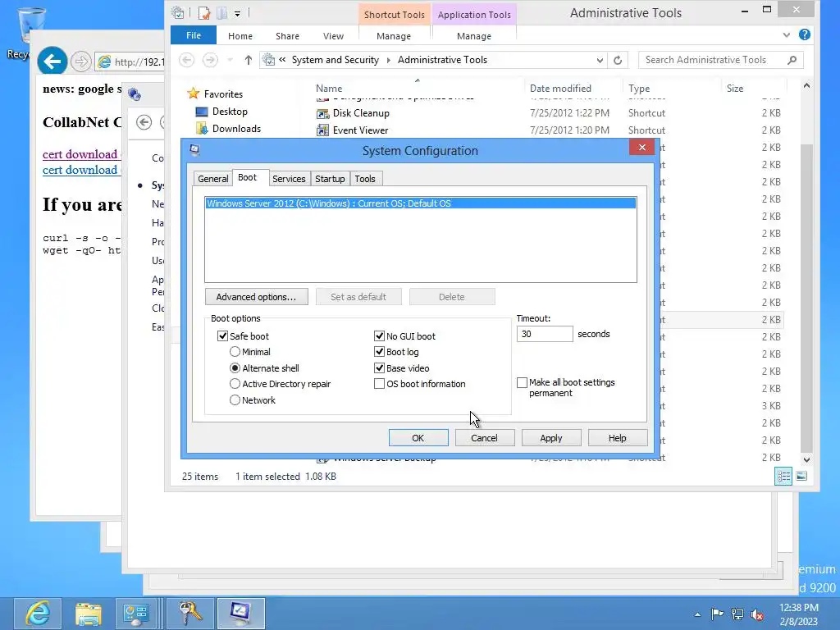Screen dimensions: 840x630
Task: Click the Control Panel window back arrow
Action: [x=144, y=122]
